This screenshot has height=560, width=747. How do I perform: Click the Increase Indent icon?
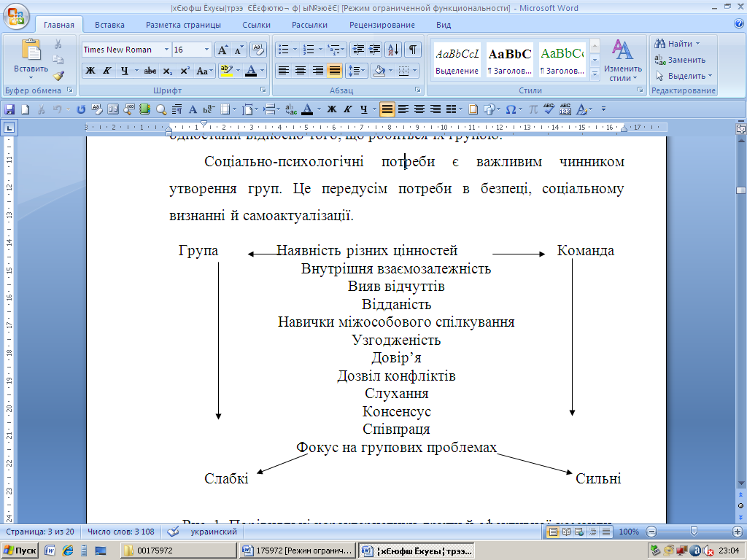pos(375,50)
